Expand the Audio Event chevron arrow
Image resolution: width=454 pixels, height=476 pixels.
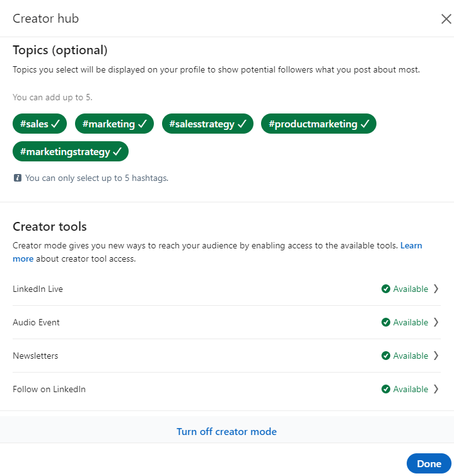[436, 322]
